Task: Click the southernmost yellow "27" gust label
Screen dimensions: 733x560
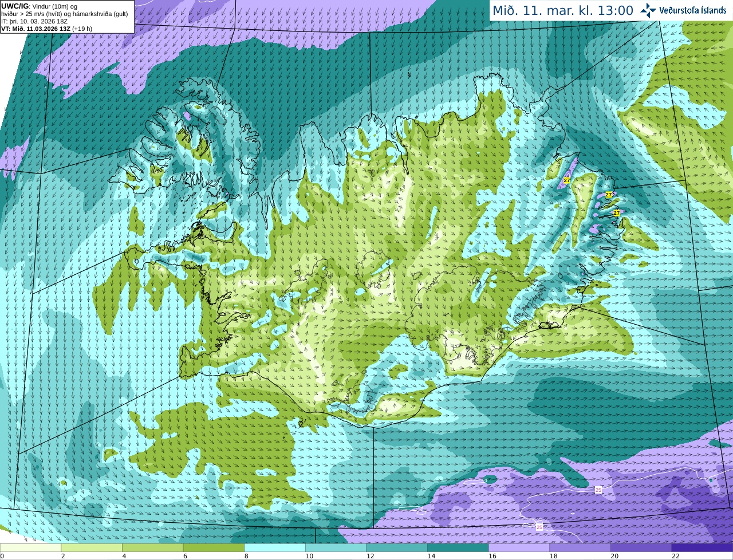Action: click(617, 212)
